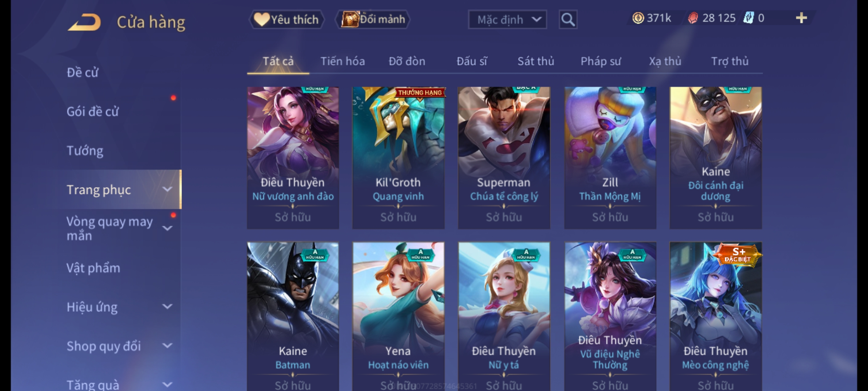
Task: Tap the golden back arrow icon
Action: 84,22
